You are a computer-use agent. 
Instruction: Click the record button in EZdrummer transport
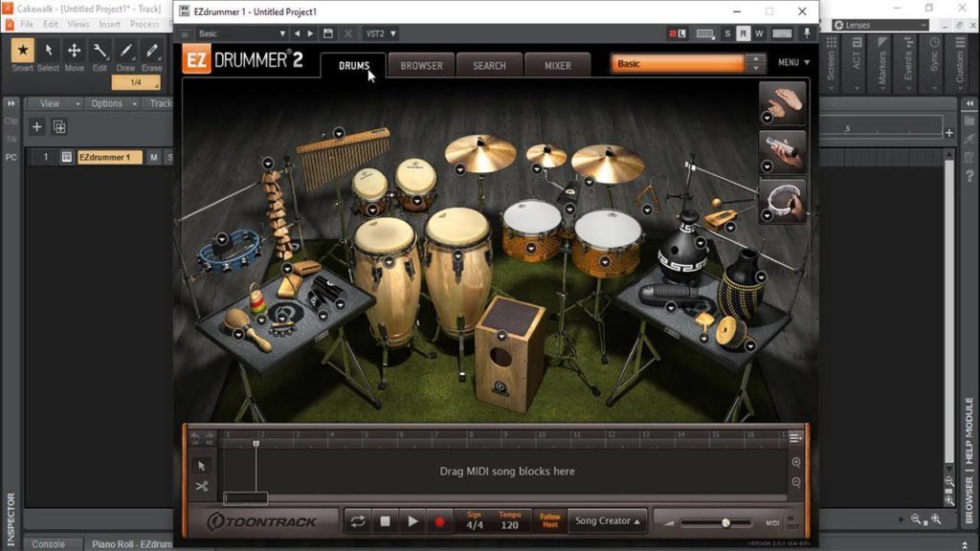439,521
